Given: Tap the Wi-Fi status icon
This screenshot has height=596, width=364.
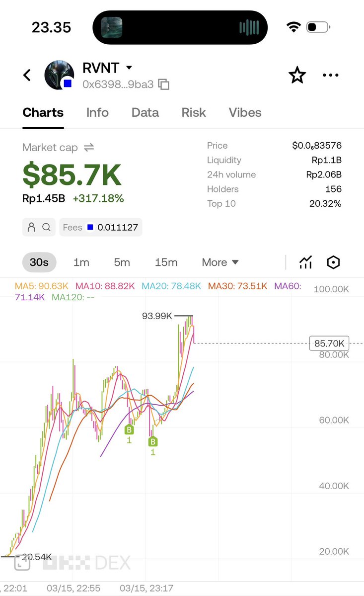Looking at the screenshot, I should (x=293, y=27).
